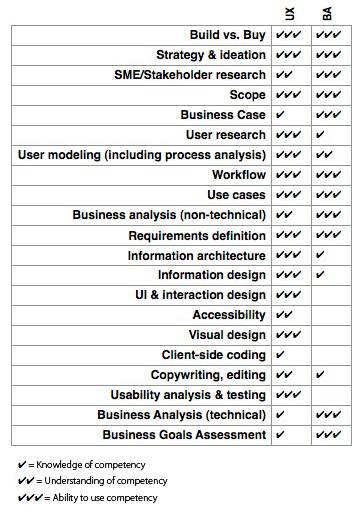Click BA checkmark for User research
Image resolution: width=362 pixels, height=518 pixels.
320,135
